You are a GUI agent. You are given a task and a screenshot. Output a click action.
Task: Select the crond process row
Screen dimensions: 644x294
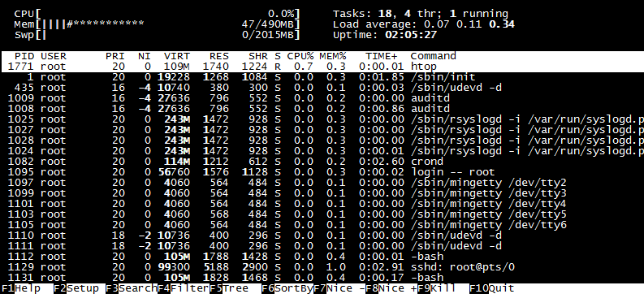click(x=322, y=162)
